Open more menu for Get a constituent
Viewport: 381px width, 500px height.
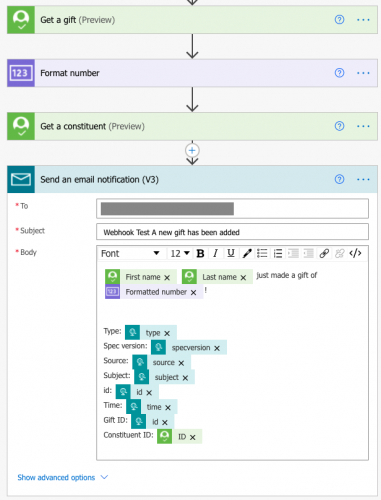pos(363,126)
